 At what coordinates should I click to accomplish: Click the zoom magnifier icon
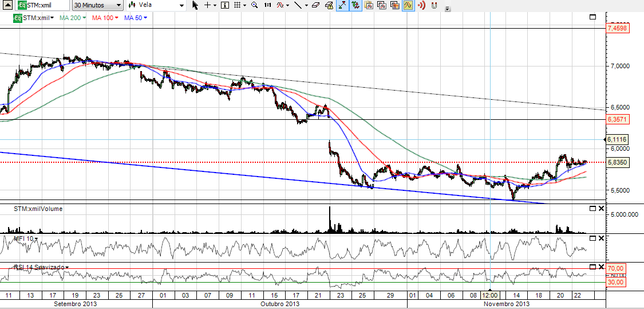[254, 5]
